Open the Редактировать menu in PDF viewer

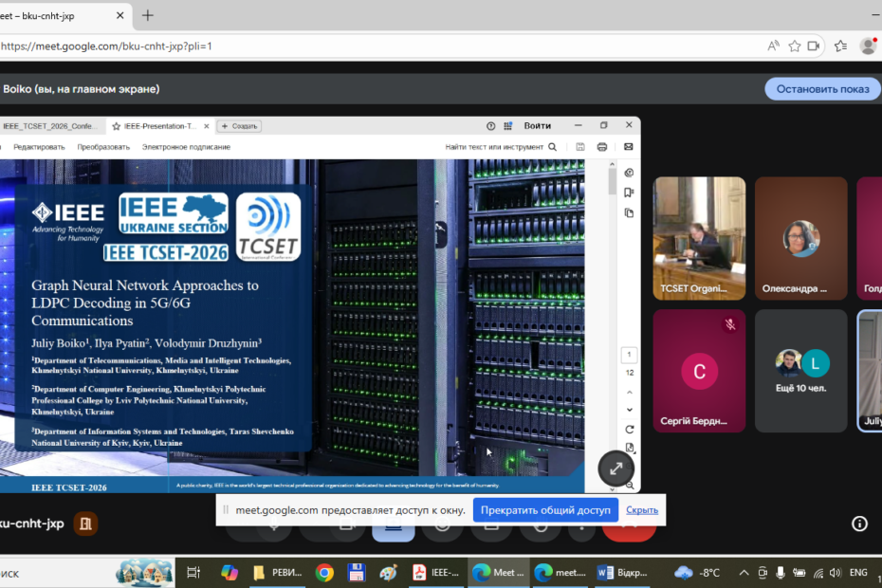click(39, 147)
